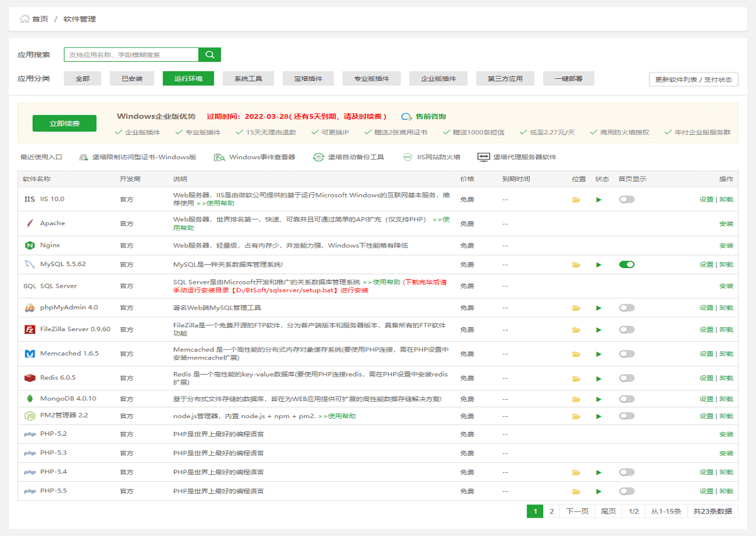Open the 一键部署 category tab
The height and width of the screenshot is (536, 756).
[x=568, y=79]
